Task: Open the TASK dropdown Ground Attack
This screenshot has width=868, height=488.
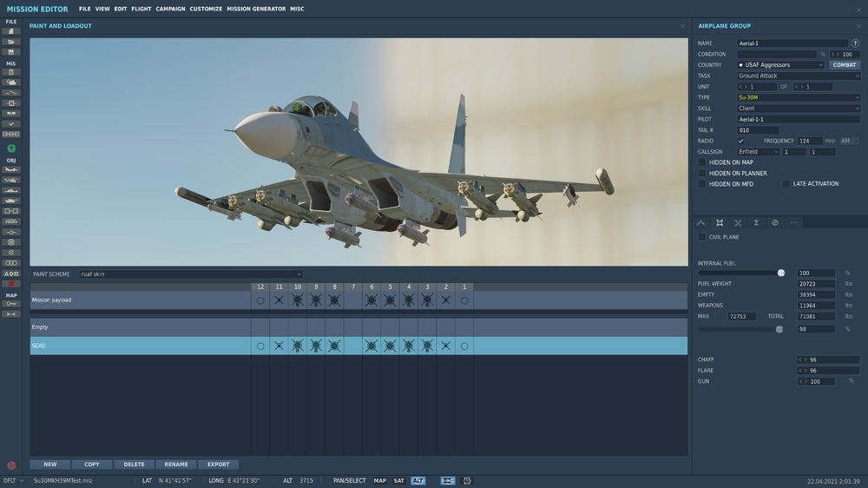Action: point(799,76)
